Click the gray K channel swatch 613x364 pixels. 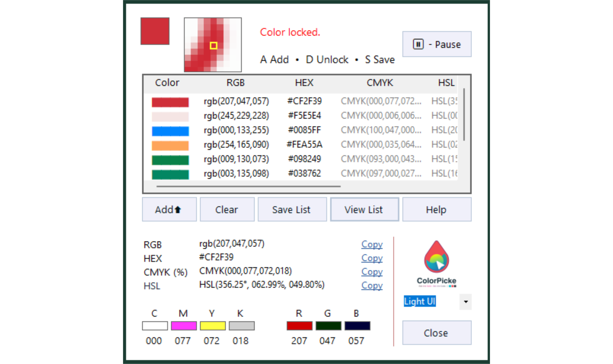[x=242, y=326]
